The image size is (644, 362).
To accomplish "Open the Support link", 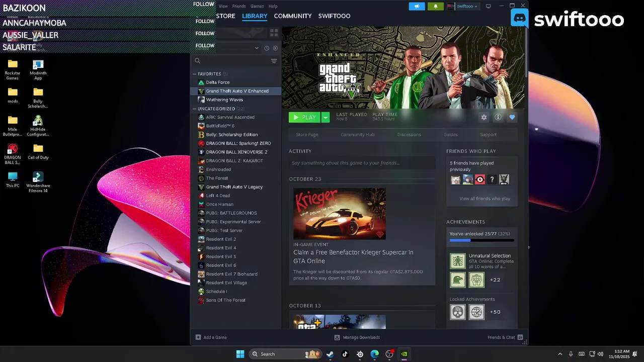I will coord(488,135).
